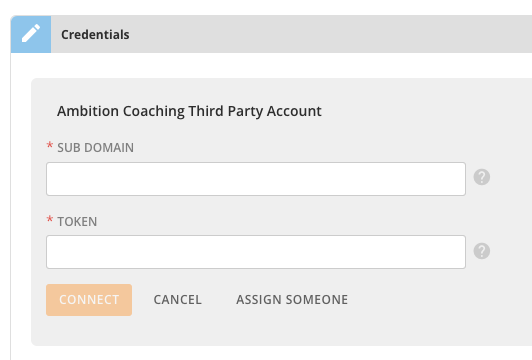532x360 pixels.
Task: Open help for the Token field
Action: pos(482,251)
